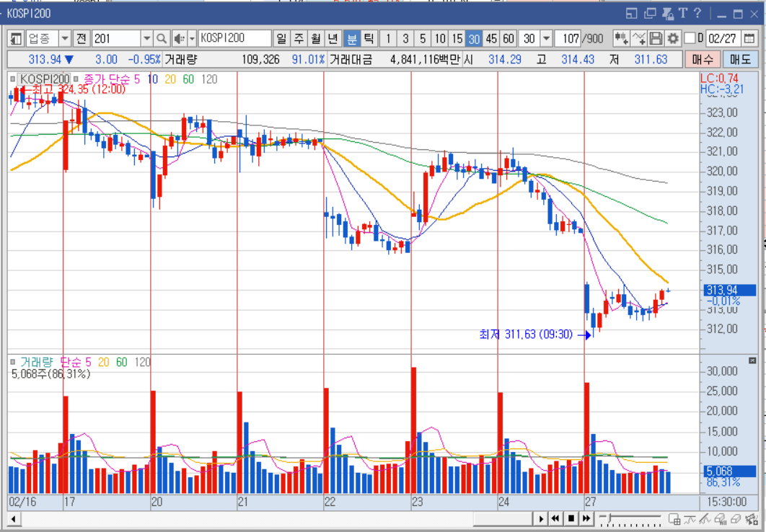766x532 pixels.
Task: Click the 매도 sell button
Action: pyautogui.click(x=739, y=59)
